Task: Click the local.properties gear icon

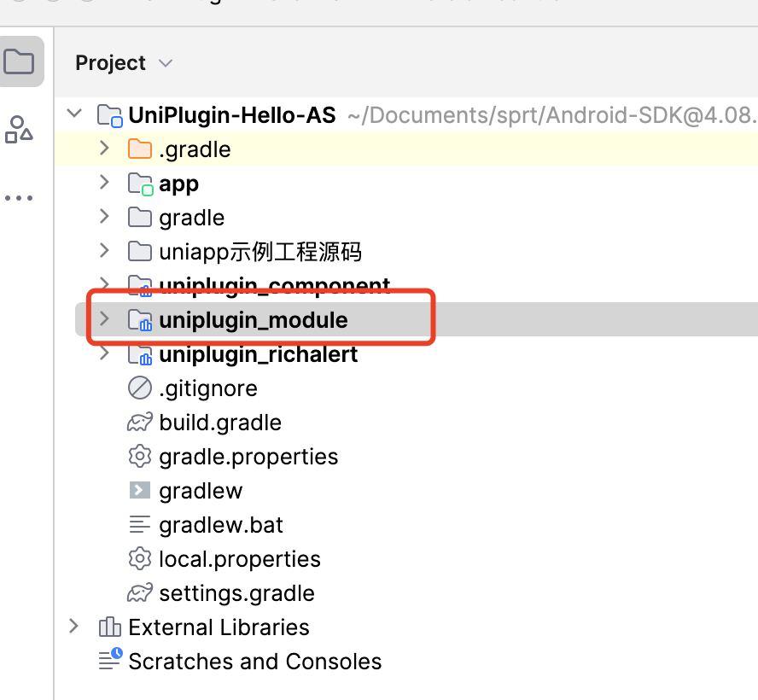Action: coord(139,559)
